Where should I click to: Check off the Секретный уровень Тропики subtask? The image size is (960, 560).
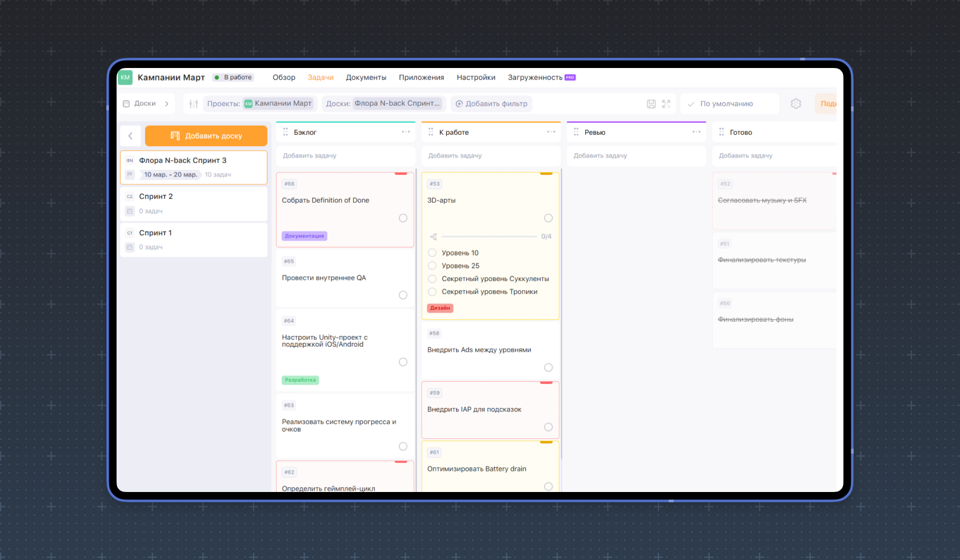click(x=432, y=291)
